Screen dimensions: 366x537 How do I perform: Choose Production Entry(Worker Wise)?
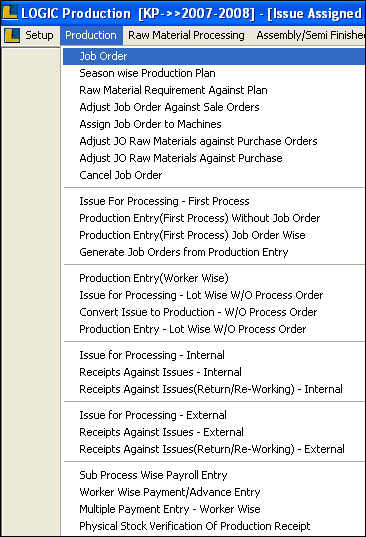[x=214, y=278]
